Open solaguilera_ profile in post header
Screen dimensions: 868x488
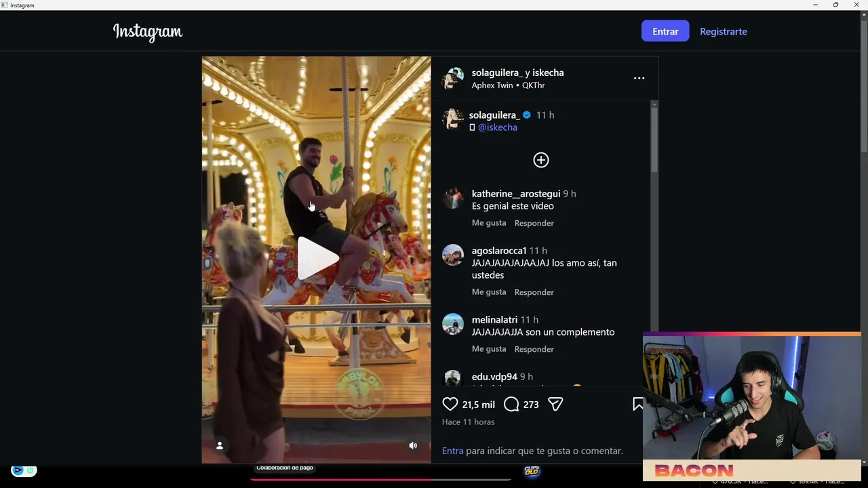coord(496,73)
